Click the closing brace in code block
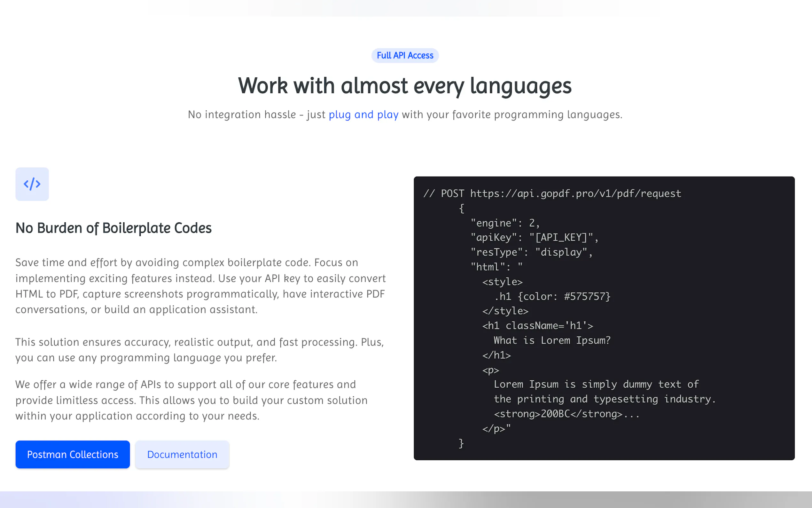Screen dimensions: 812x508 461,443
